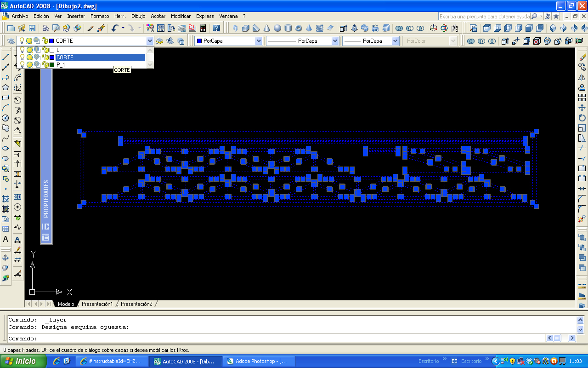Click the Plot printer icon
Image resolution: width=588 pixels, height=368 pixels.
[x=46, y=28]
